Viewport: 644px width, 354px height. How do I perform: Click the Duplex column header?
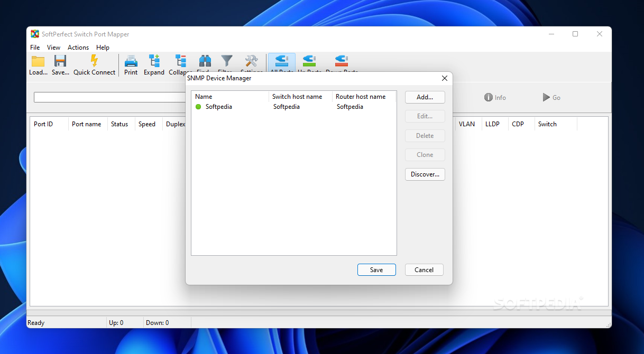point(175,124)
